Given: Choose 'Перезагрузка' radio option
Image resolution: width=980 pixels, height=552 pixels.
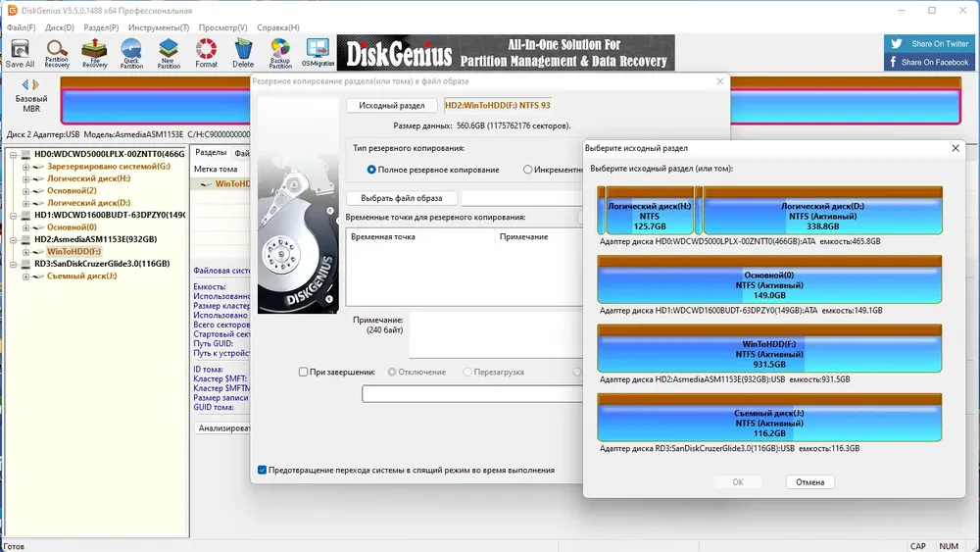Looking at the screenshot, I should [x=466, y=372].
